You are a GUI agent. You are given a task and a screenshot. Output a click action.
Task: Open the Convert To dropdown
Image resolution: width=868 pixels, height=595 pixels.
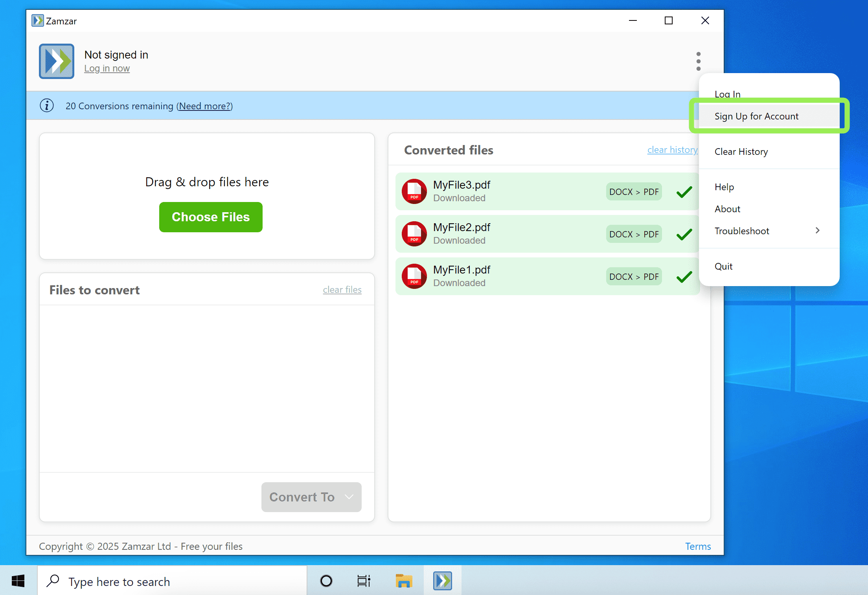pos(311,497)
